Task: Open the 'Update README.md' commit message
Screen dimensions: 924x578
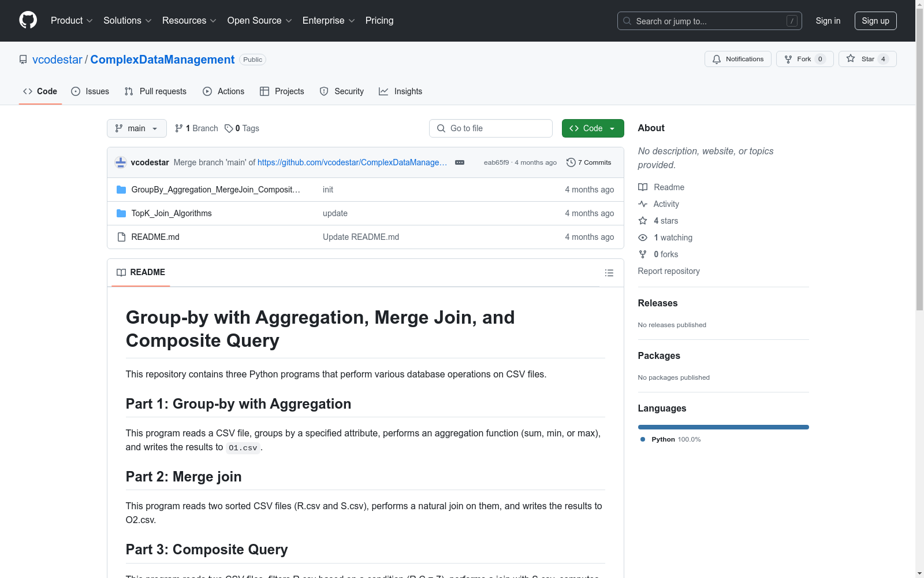Action: pos(361,237)
